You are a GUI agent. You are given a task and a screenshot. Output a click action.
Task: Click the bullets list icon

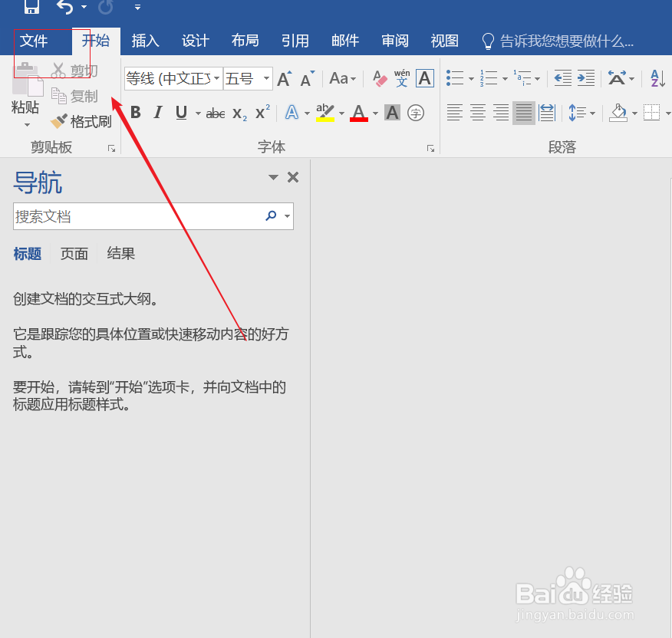(x=455, y=78)
